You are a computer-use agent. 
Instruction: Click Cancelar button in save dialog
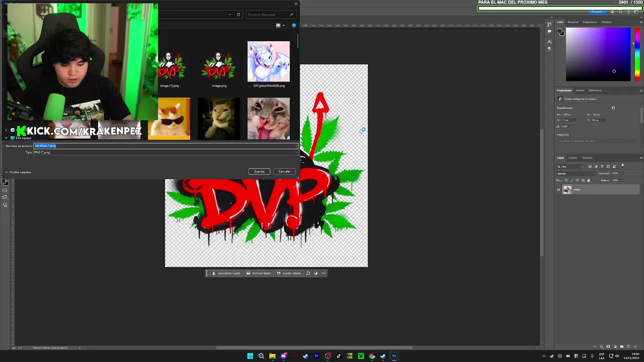284,171
